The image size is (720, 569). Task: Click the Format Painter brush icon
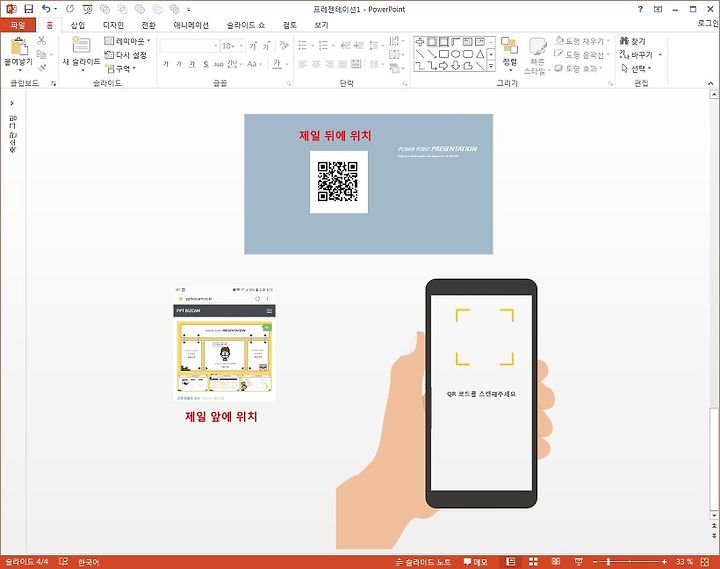pyautogui.click(x=42, y=68)
